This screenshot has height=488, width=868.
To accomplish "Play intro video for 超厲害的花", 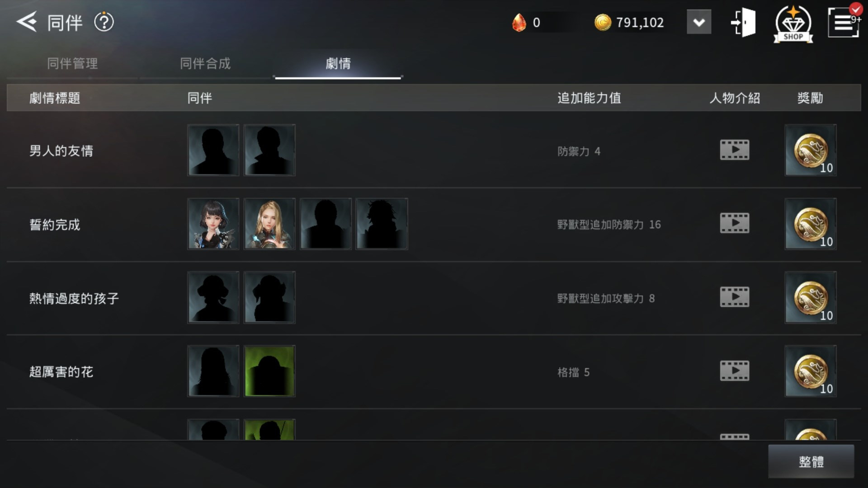I will tap(734, 371).
